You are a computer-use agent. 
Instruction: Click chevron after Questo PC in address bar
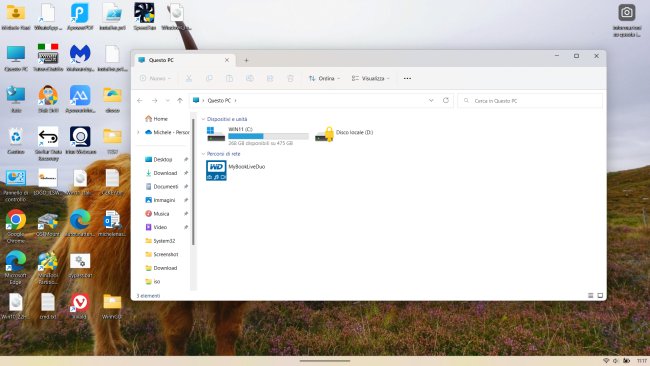coord(235,100)
